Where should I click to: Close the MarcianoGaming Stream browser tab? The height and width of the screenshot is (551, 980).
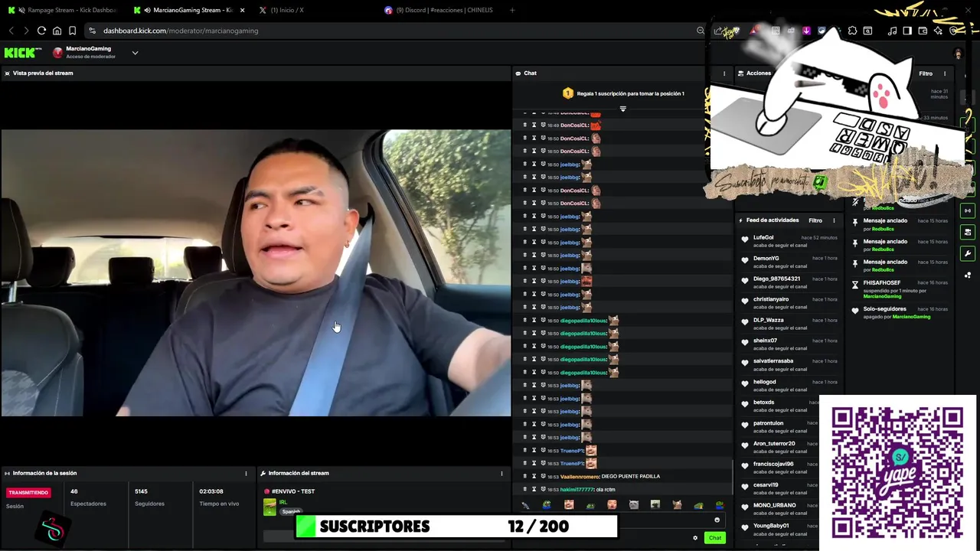243,10
